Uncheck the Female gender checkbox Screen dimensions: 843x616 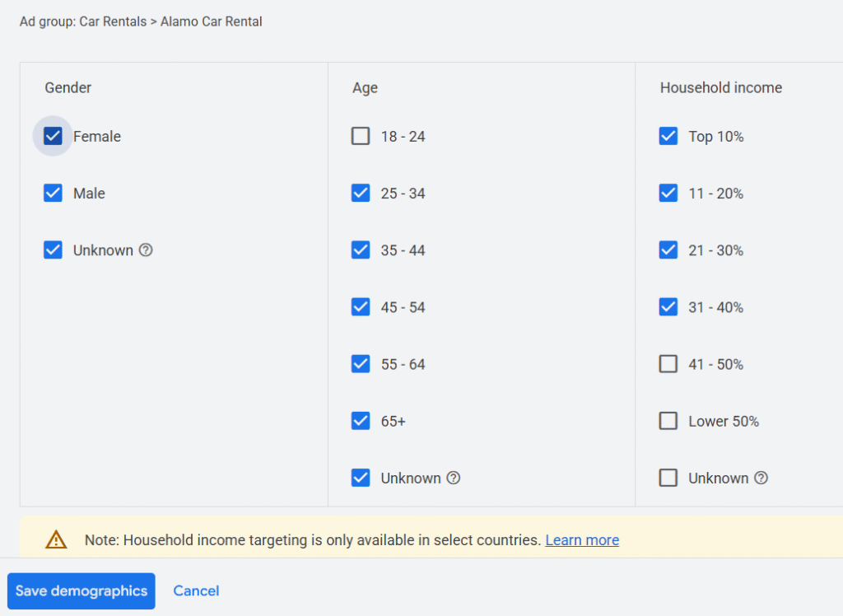click(53, 136)
